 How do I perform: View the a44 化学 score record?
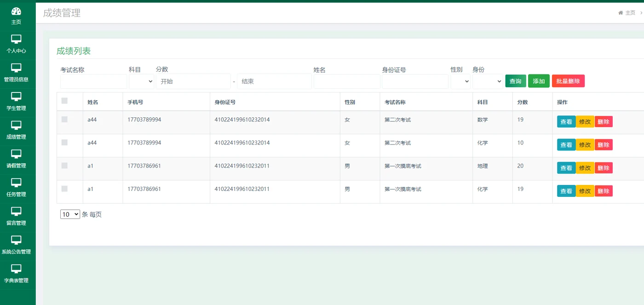point(566,144)
